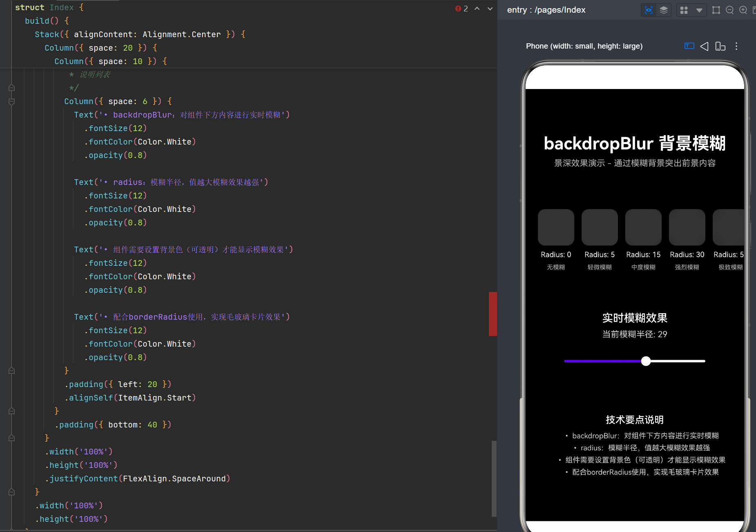Click the blur radius slider thumb
Viewport: 756px width, 532px height.
[646, 361]
